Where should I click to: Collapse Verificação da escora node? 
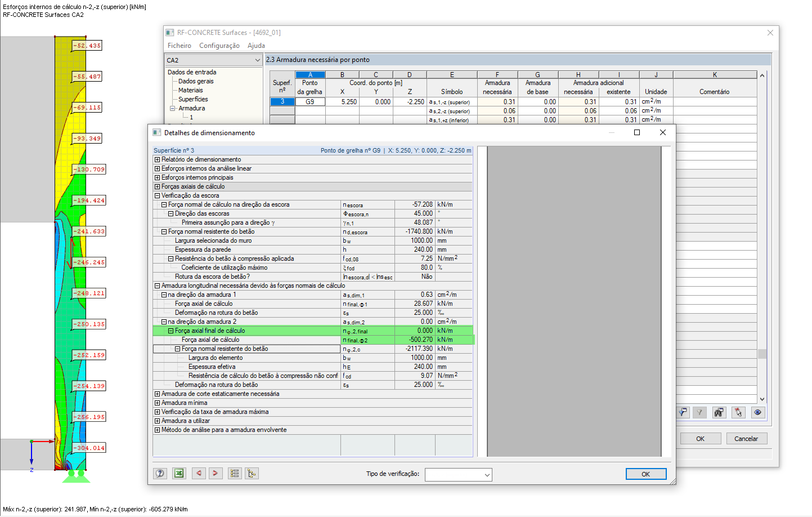tap(157, 195)
